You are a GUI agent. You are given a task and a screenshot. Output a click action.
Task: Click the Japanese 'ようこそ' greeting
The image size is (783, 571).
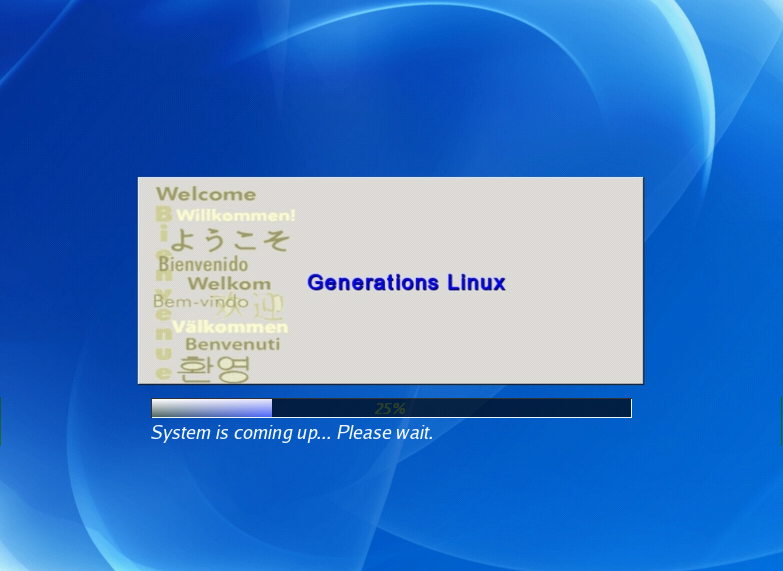(230, 240)
